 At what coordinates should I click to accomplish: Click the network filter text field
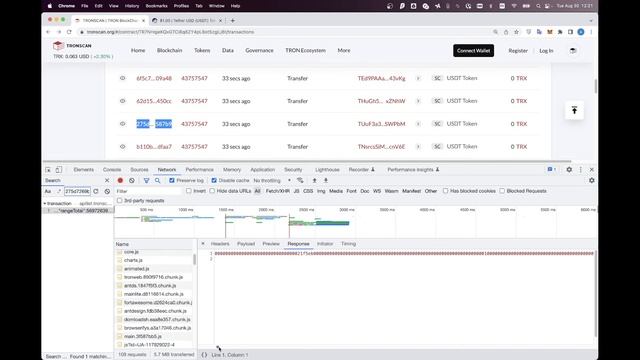tap(148, 191)
